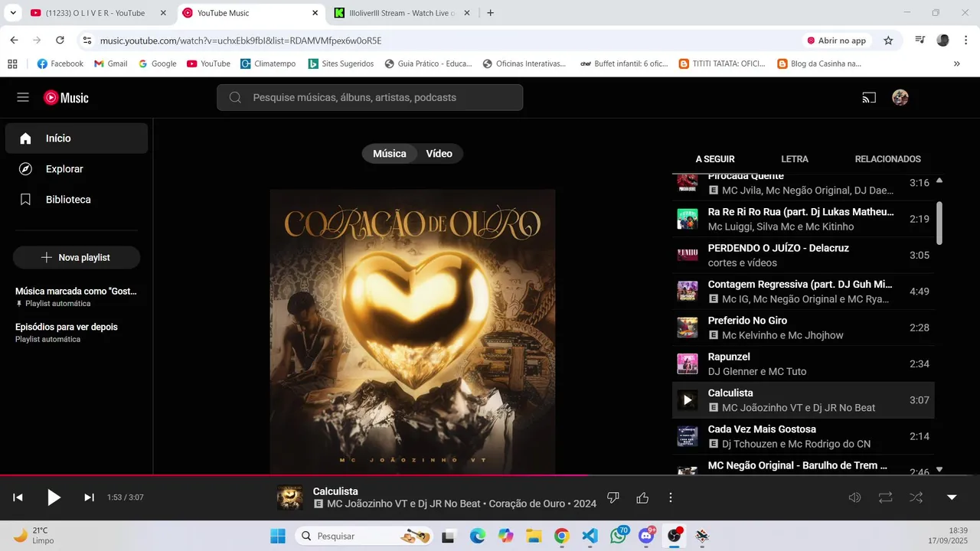
Task: Open the A SEGUIR tab
Action: pyautogui.click(x=715, y=159)
